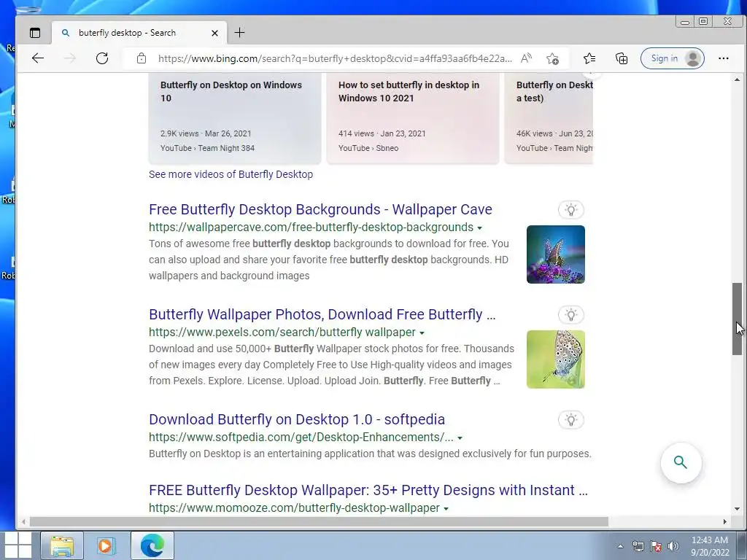
Task: Click the lightbulb icon beside softpedia result
Action: (570, 419)
